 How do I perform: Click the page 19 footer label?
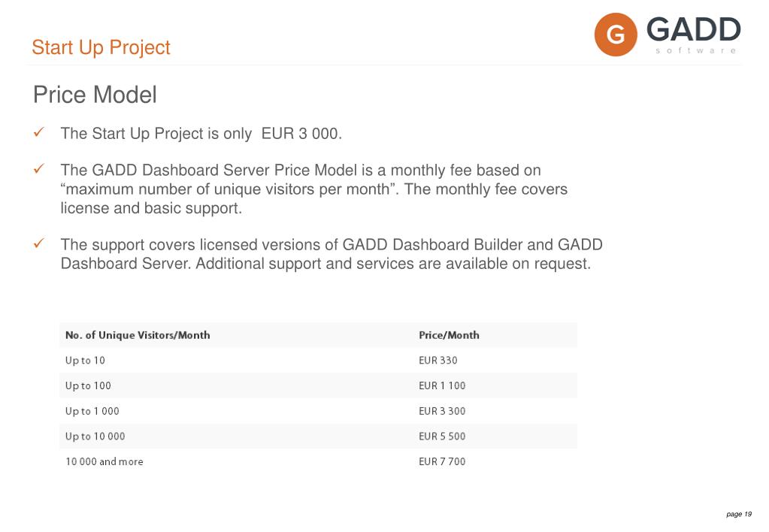pyautogui.click(x=739, y=515)
